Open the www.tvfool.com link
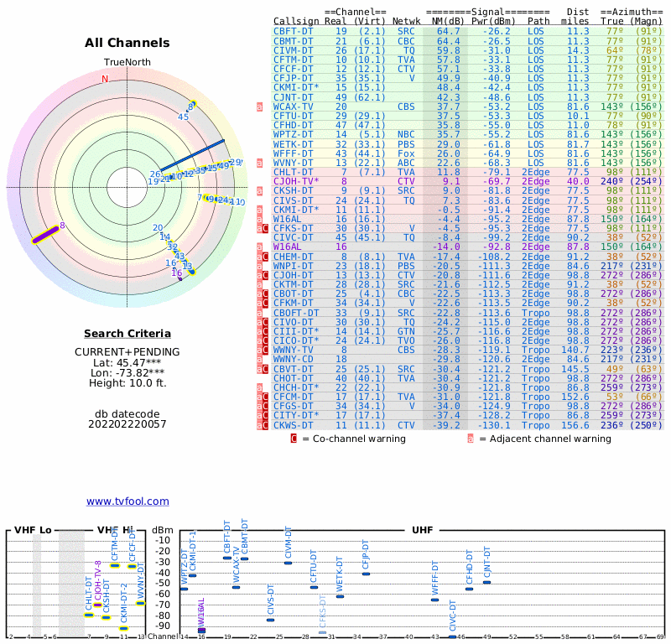This screenshot has height=644, width=671. 127,501
